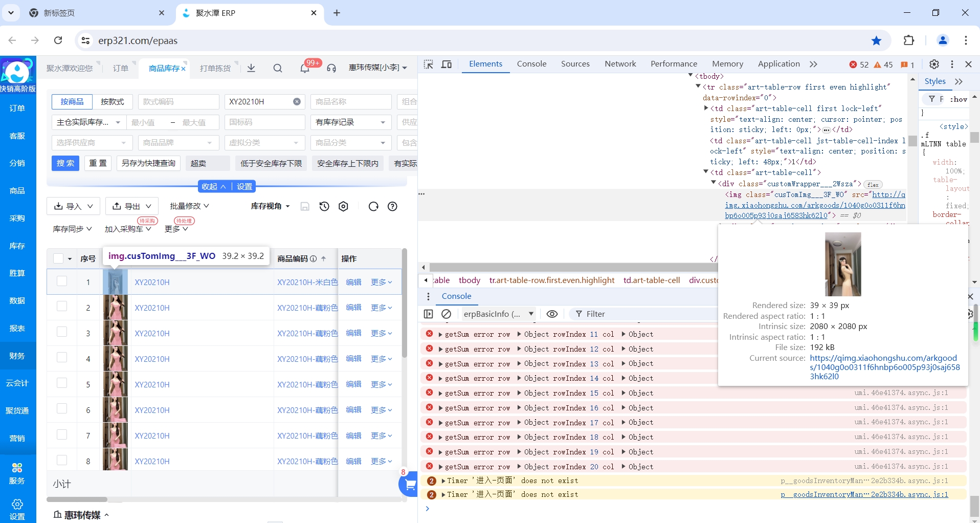The image size is (980, 523).
Task: Open the 有库存记录 dropdown
Action: pos(350,122)
